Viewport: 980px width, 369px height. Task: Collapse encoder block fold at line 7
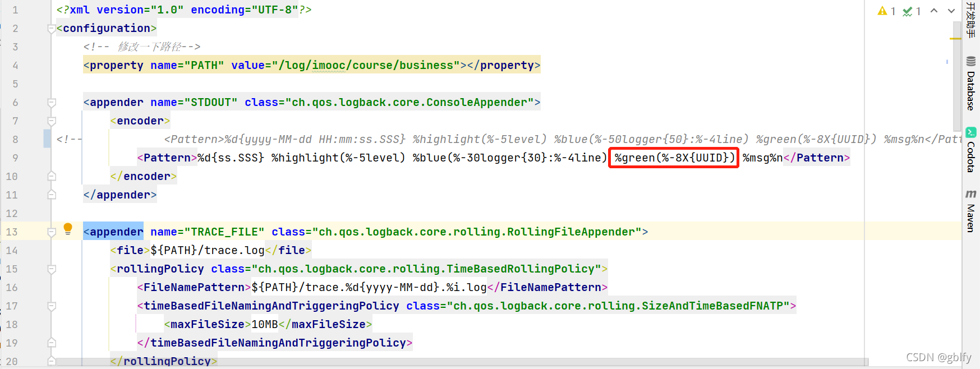click(x=52, y=121)
